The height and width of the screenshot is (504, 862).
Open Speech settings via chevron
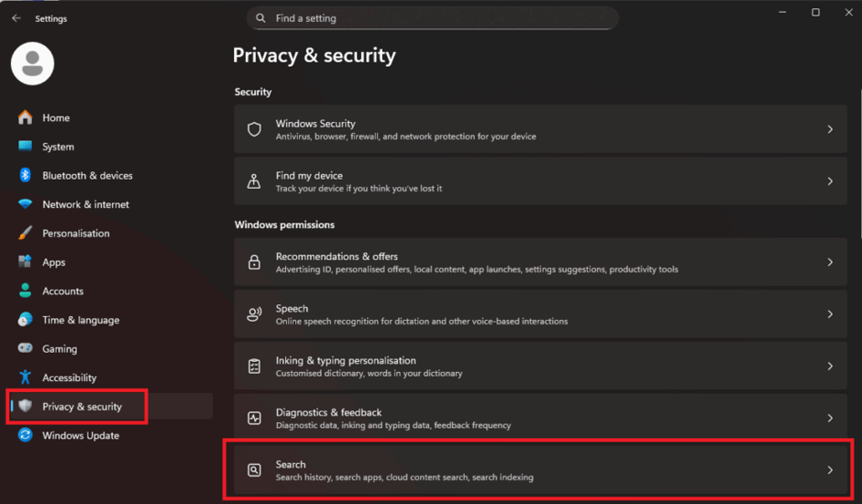coord(830,313)
